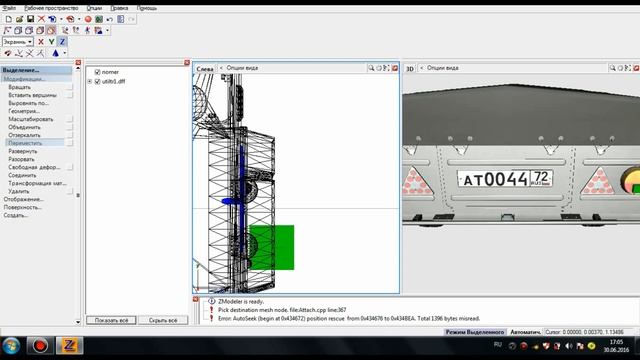Open dropdown arrow after multi-select icon
The height and width of the screenshot is (360, 640).
107,30
